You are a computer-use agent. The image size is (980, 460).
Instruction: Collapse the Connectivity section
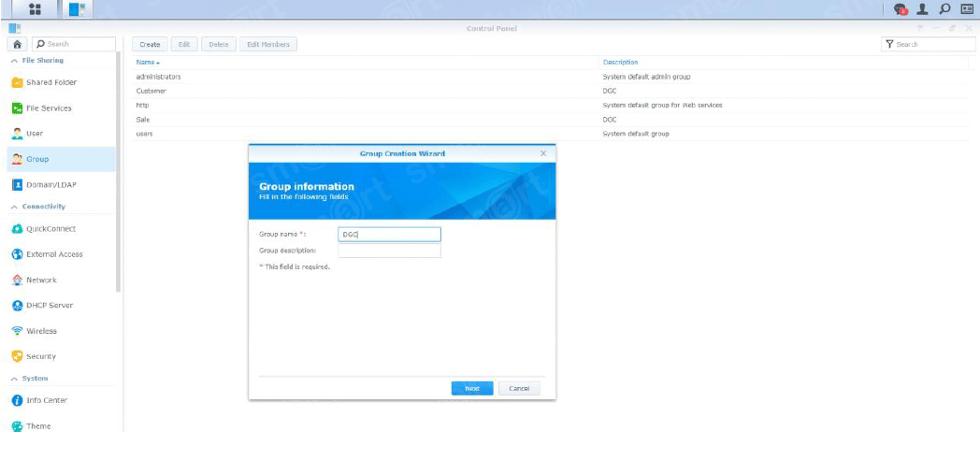[14, 207]
